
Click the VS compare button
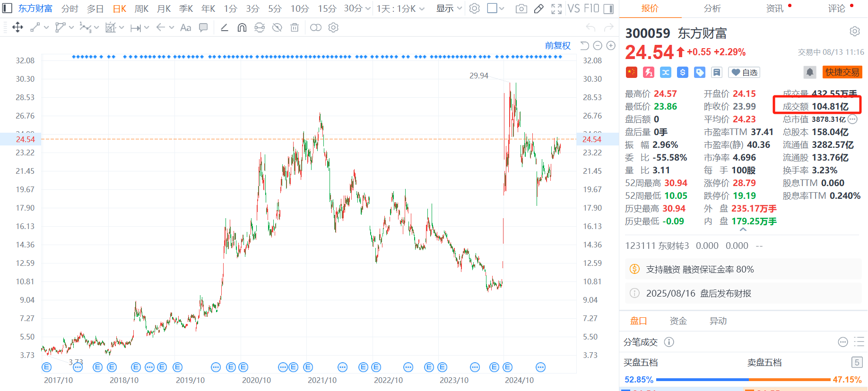point(573,8)
